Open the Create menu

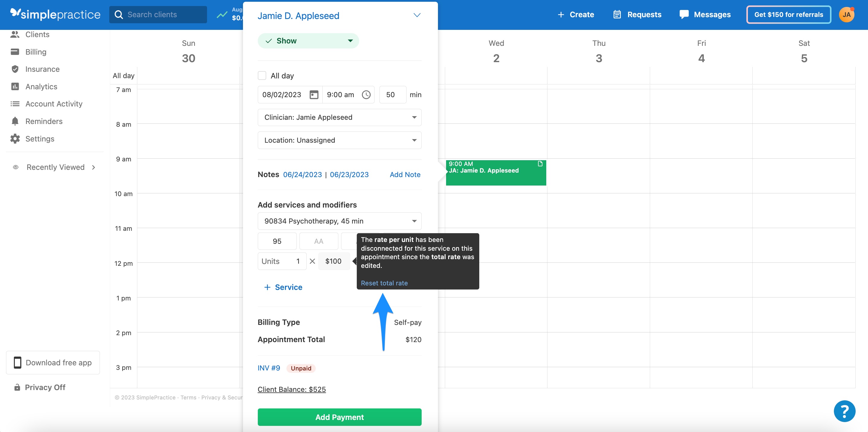pyautogui.click(x=576, y=14)
